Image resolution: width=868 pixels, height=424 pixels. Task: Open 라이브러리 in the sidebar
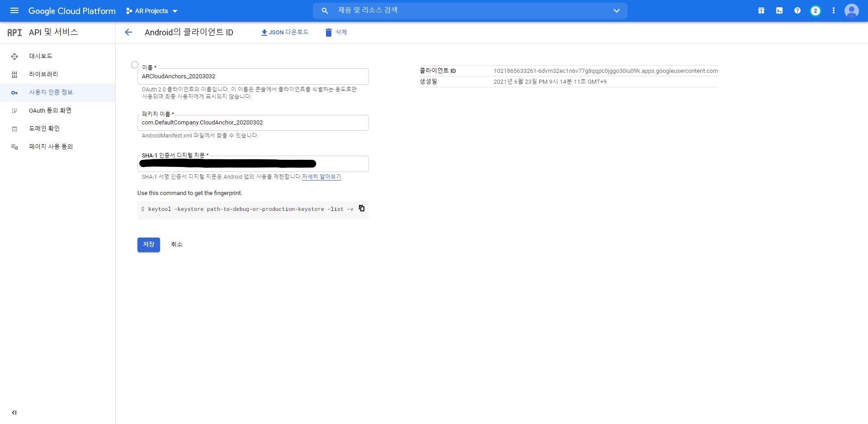click(x=57, y=74)
